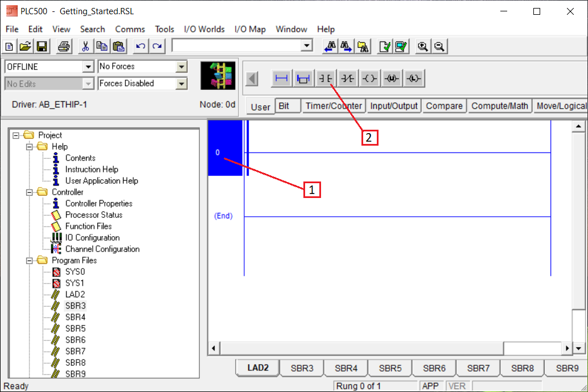Open the I/O Worlds menu

point(204,29)
